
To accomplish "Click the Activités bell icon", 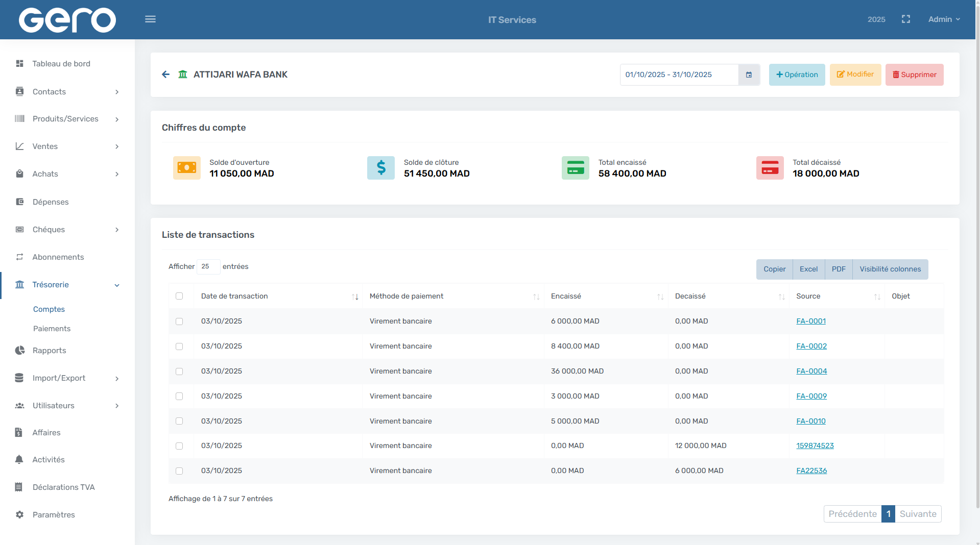I will pos(20,459).
